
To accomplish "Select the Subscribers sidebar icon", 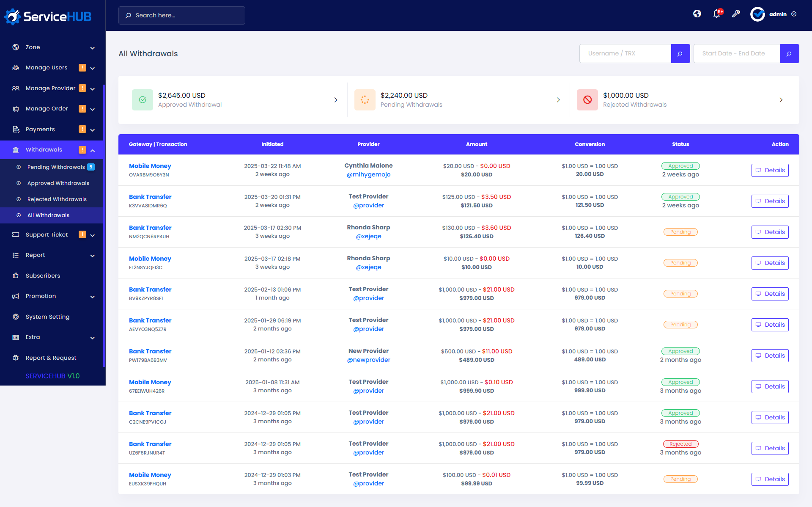I will (16, 276).
